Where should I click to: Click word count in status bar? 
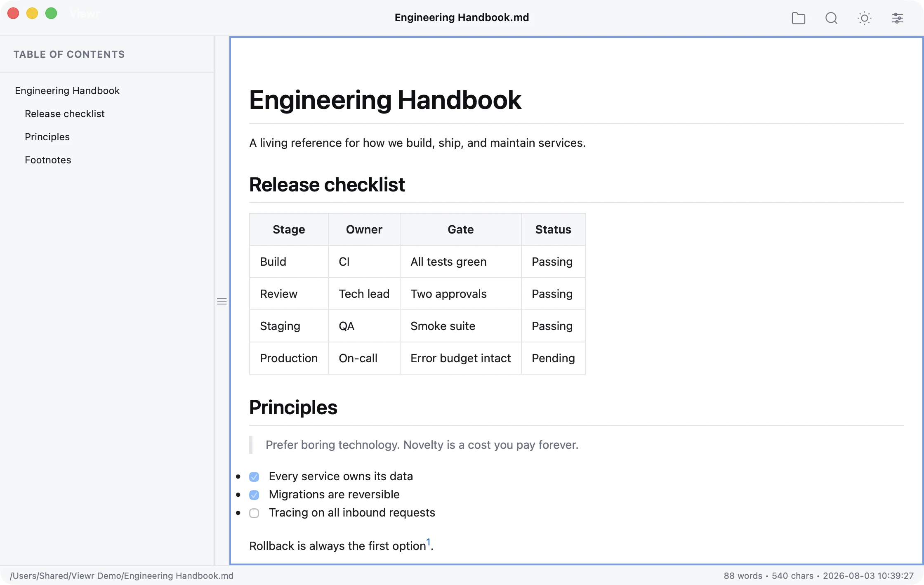click(x=743, y=576)
